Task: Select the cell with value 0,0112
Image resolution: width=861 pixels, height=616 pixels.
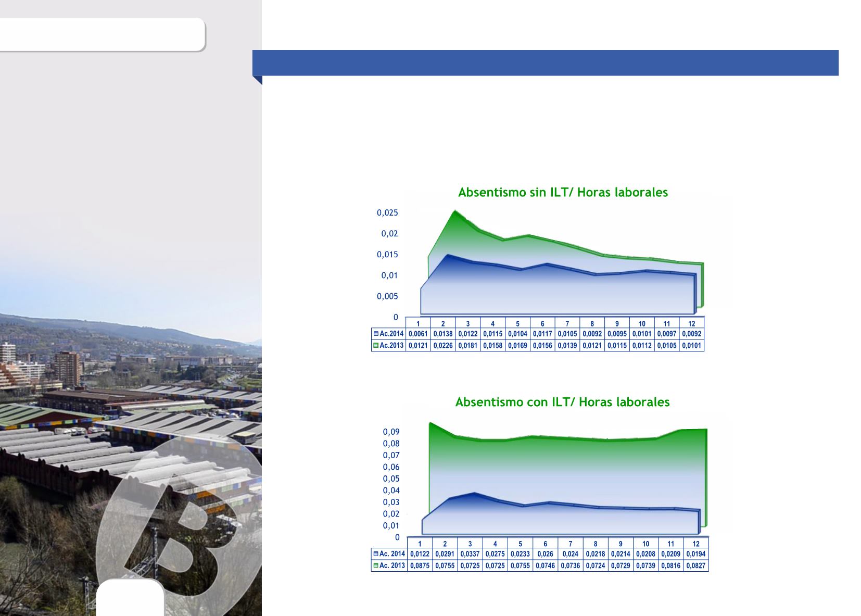Action: [x=642, y=345]
